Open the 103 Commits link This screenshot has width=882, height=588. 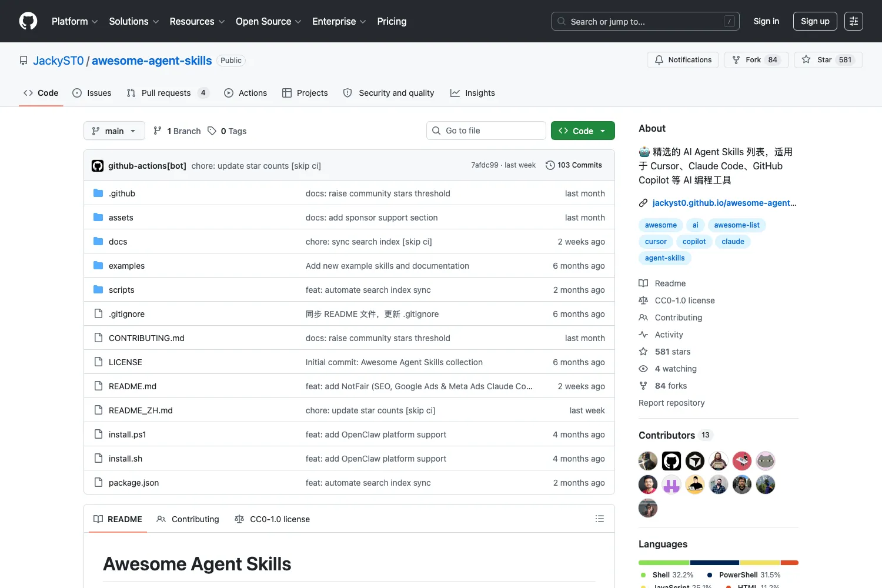pyautogui.click(x=574, y=165)
